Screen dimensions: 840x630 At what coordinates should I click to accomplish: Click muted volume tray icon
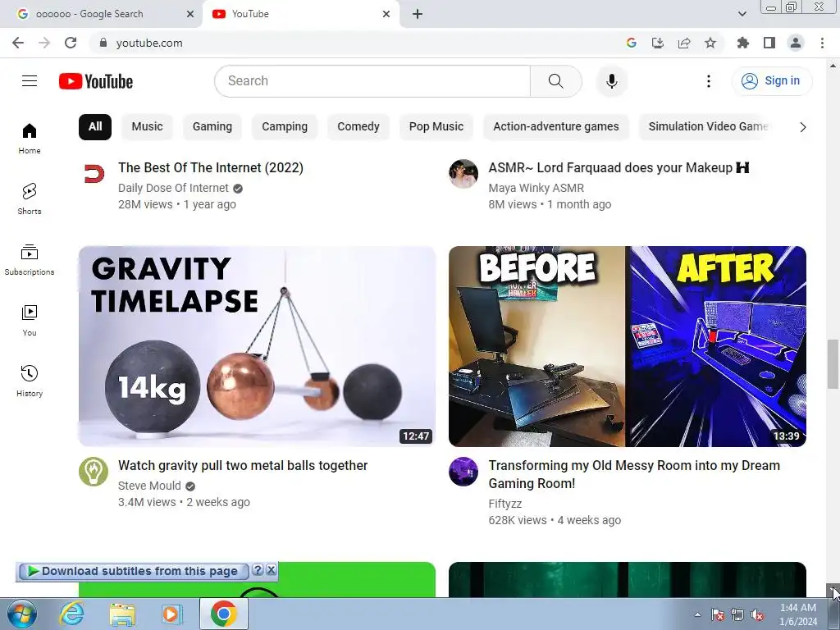(x=757, y=614)
